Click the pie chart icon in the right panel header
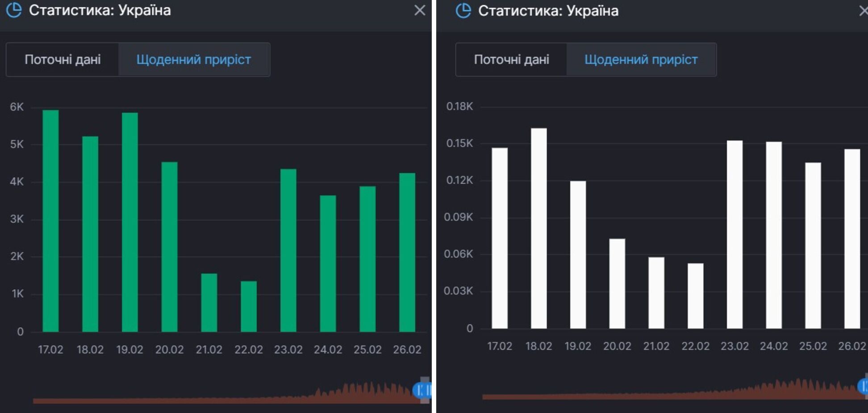This screenshot has height=413, width=868. (x=464, y=11)
